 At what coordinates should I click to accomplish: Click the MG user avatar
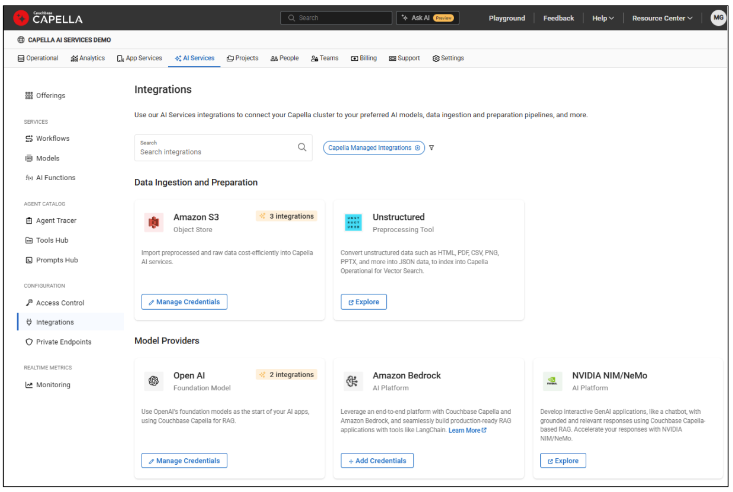(x=718, y=18)
